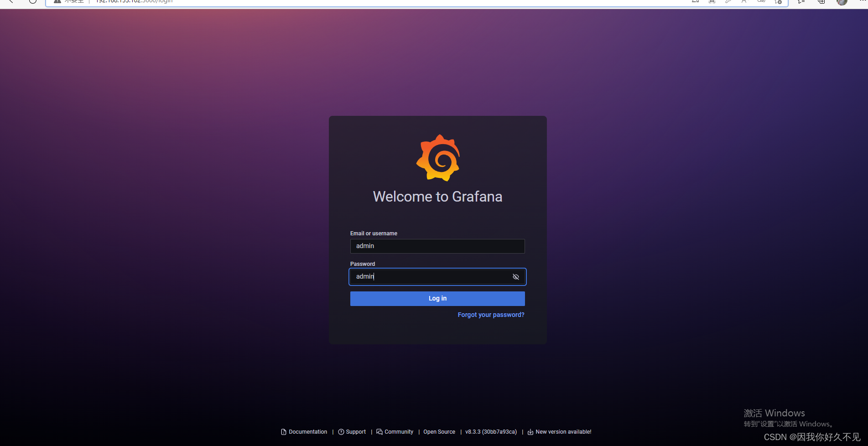Click the Support question mark icon
This screenshot has width=868, height=446.
[x=341, y=431]
